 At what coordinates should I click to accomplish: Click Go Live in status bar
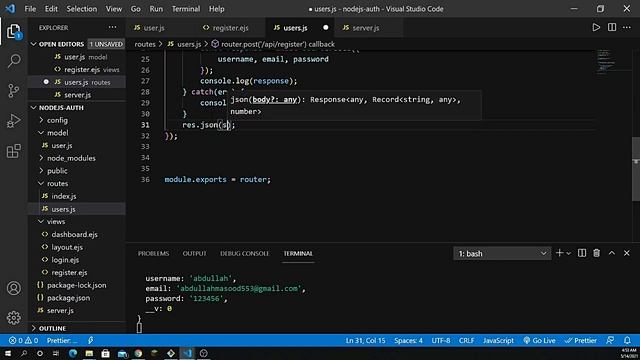pos(539,340)
